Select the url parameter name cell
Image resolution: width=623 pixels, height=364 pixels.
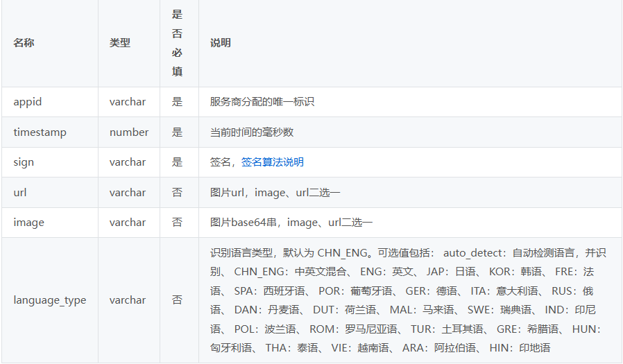[20, 193]
